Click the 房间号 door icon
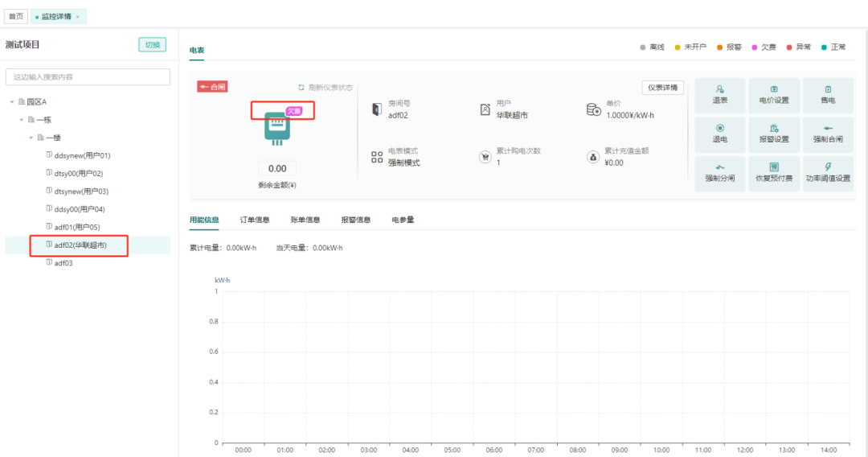The image size is (868, 457). (376, 109)
